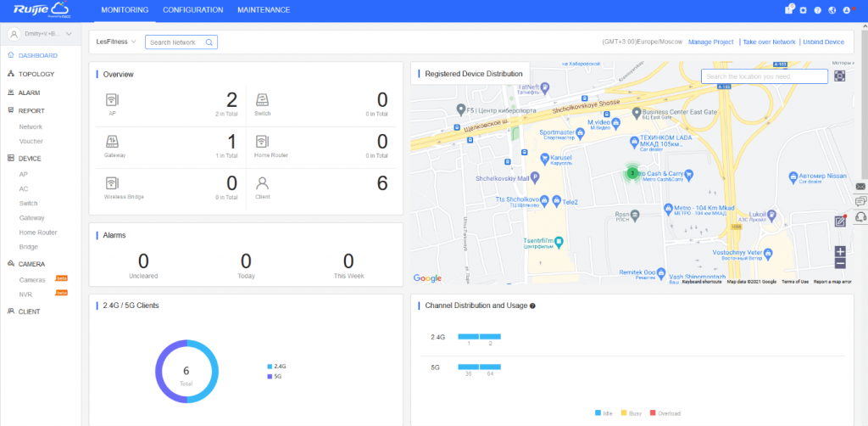Select TOPOLOGY in the sidebar
This screenshot has width=868, height=426.
[36, 74]
